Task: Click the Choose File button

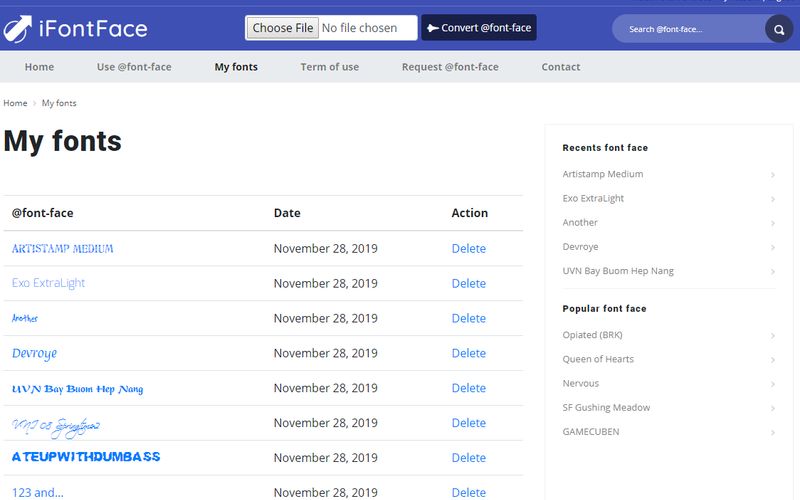Action: (x=283, y=28)
